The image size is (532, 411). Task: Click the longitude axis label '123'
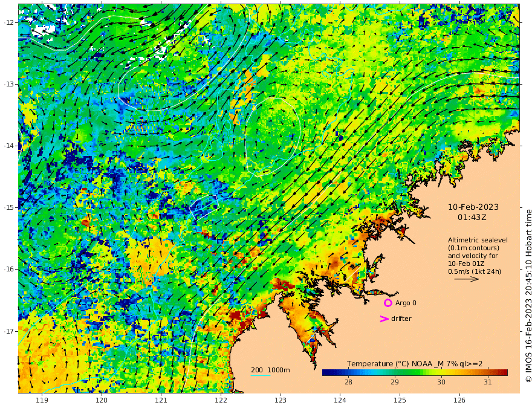click(281, 400)
